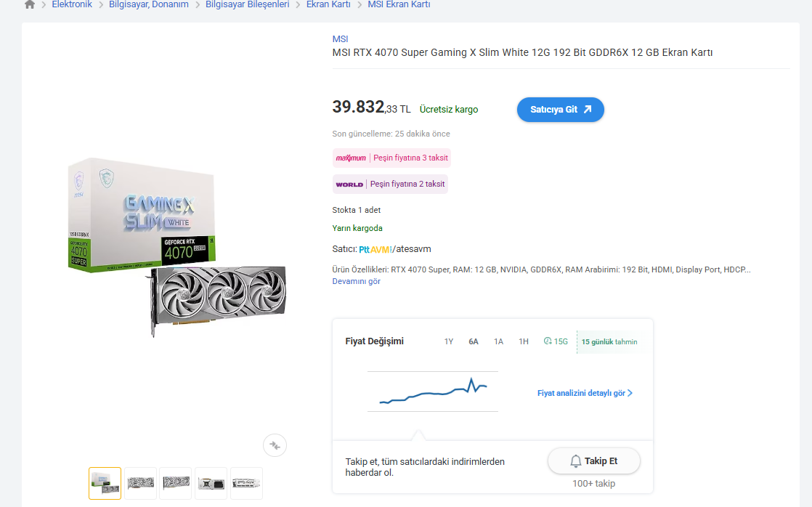Screen dimensions: 812x507
Task: Click the bell icon in Takip Et
Action: (x=575, y=461)
